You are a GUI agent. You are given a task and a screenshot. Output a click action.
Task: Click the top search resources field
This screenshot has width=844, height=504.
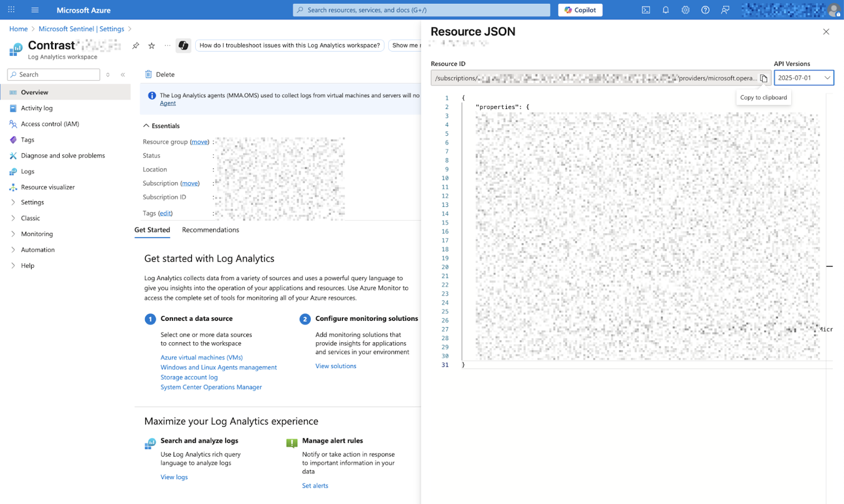pyautogui.click(x=421, y=10)
